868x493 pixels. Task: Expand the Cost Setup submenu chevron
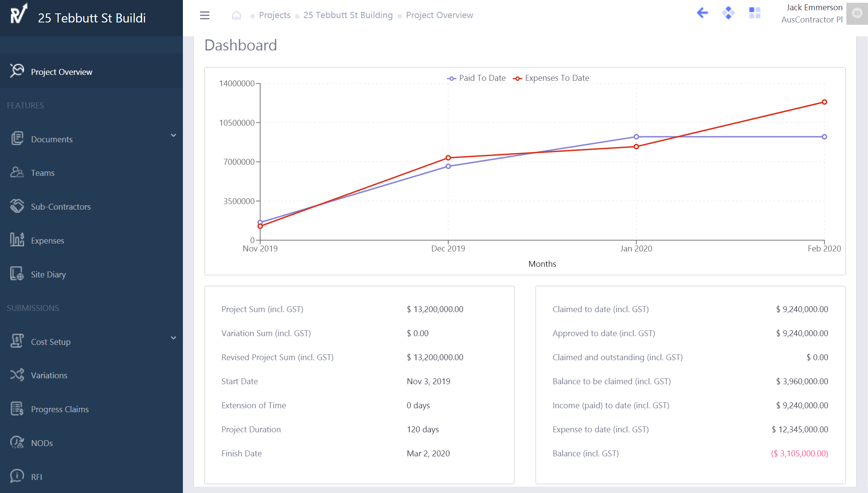[x=173, y=338]
